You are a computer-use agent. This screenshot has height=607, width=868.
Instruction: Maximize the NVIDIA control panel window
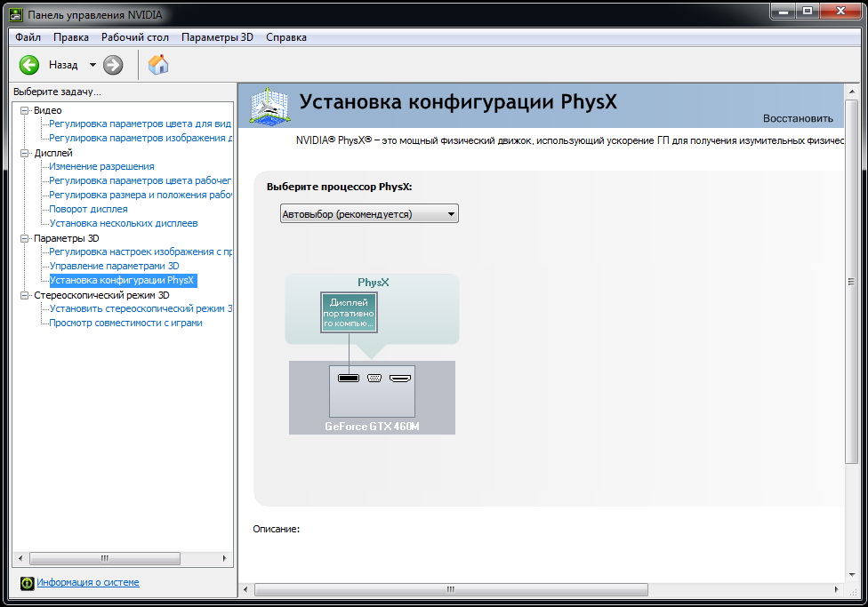pos(808,11)
